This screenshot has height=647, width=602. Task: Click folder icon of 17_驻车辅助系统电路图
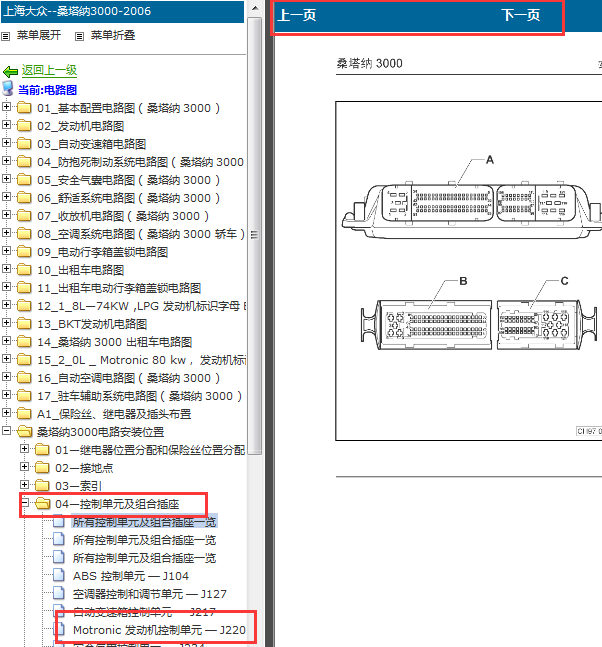[x=24, y=396]
